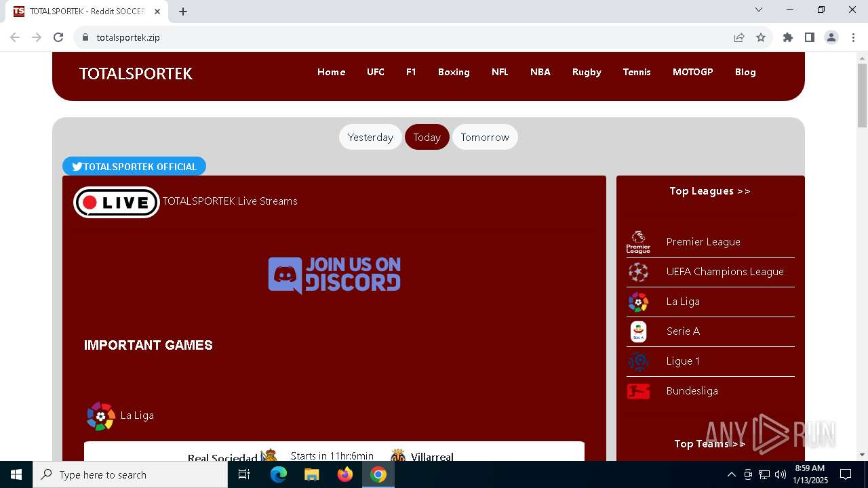Toggle the Chrome side panel icon
This screenshot has width=868, height=488.
point(810,37)
